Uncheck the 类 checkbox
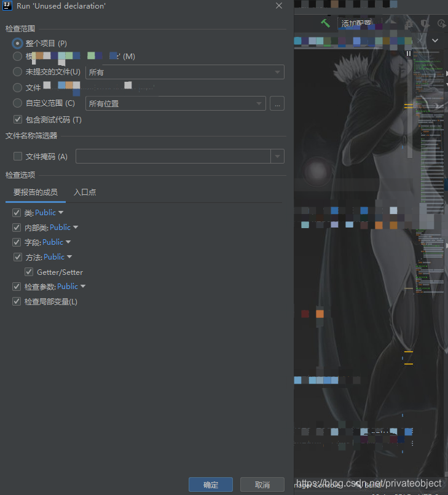 coord(17,213)
